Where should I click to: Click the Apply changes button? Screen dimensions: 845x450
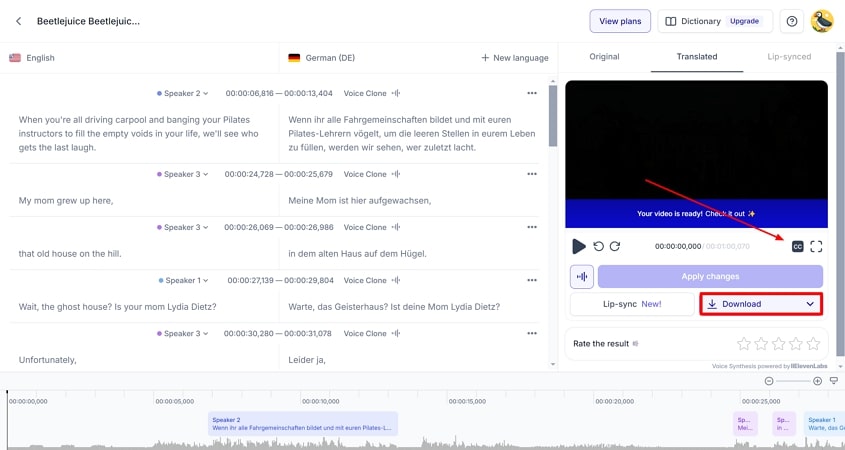710,276
